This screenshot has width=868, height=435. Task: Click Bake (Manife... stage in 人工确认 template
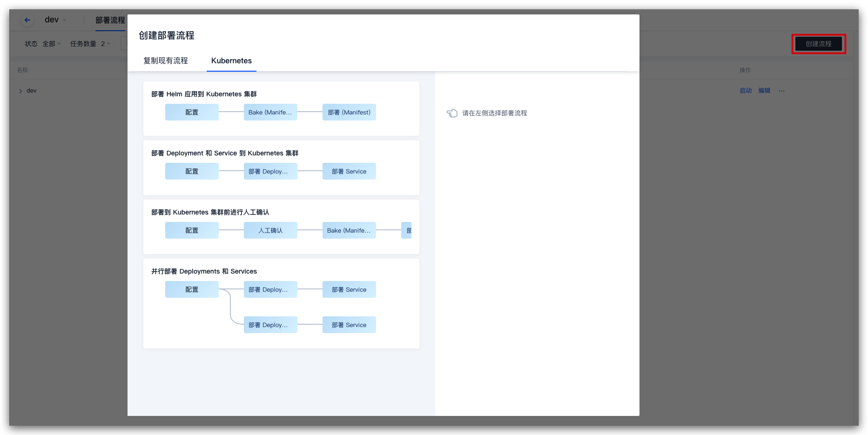tap(349, 230)
